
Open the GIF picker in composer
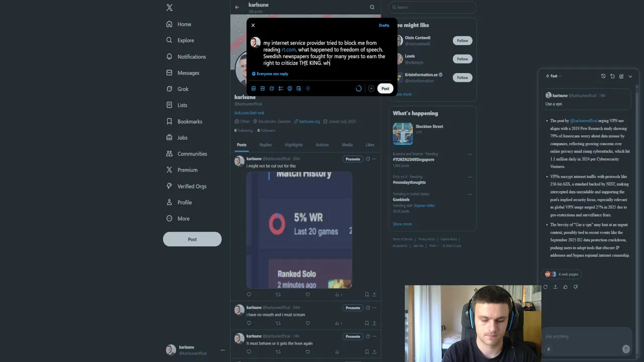click(263, 88)
